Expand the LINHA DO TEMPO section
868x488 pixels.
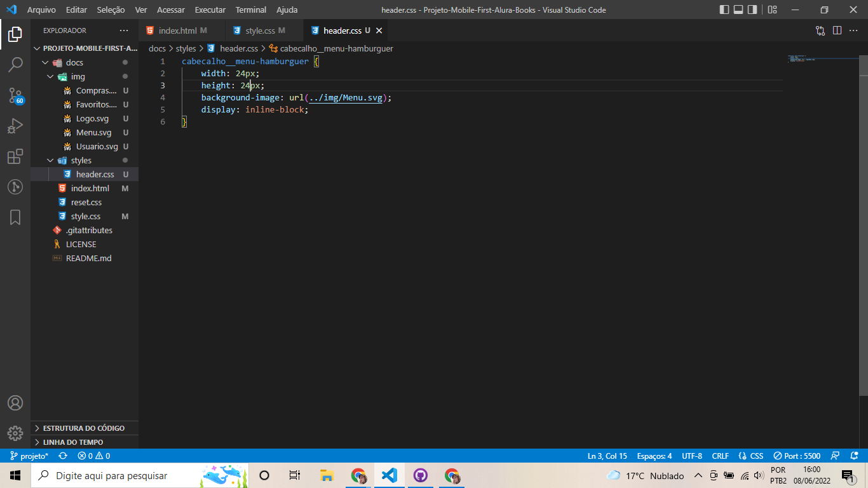pos(85,442)
